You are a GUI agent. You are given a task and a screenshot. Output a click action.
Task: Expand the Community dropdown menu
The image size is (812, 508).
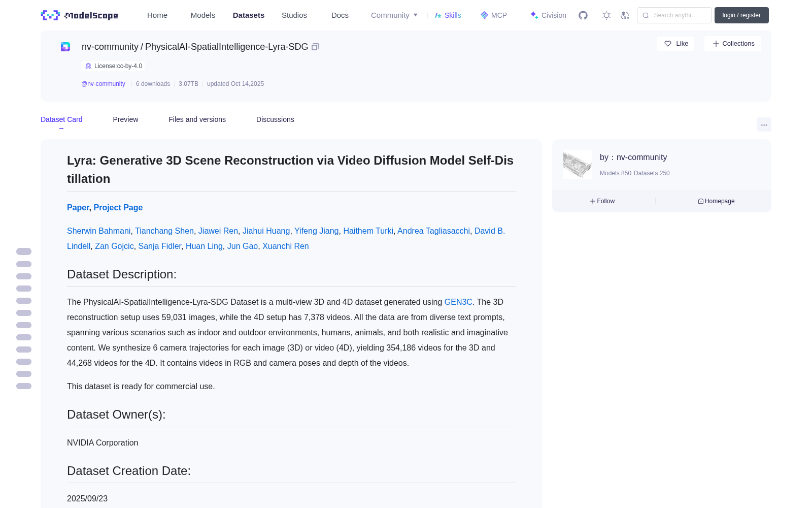point(394,15)
